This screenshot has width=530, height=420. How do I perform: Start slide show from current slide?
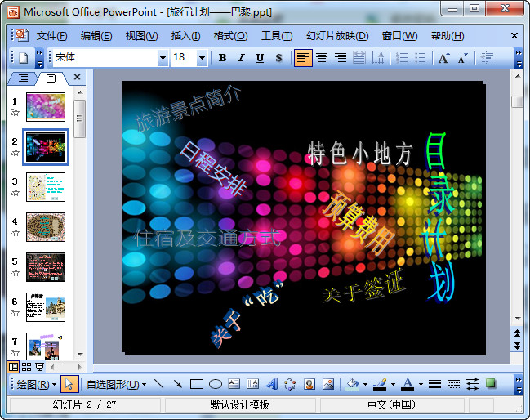click(x=39, y=367)
